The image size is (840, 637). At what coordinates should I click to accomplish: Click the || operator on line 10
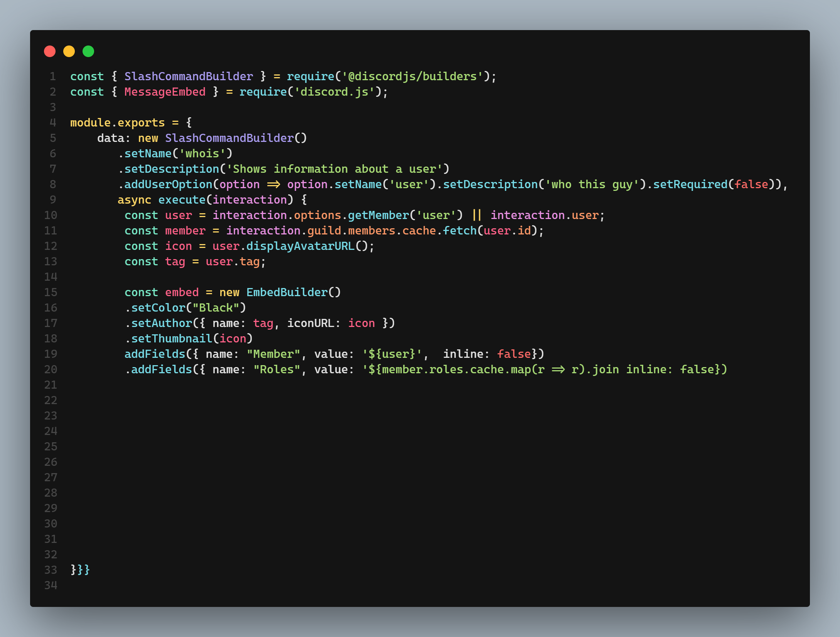(x=477, y=215)
